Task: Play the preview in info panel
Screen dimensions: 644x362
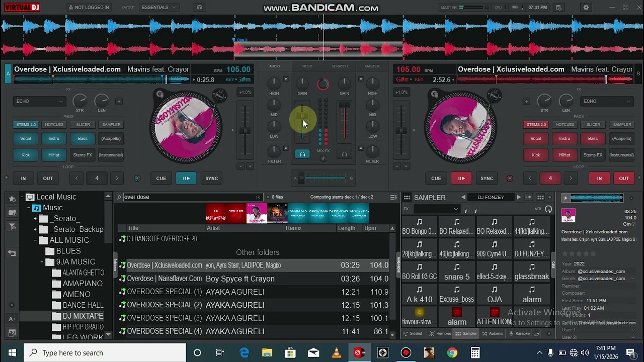Action: [566, 198]
